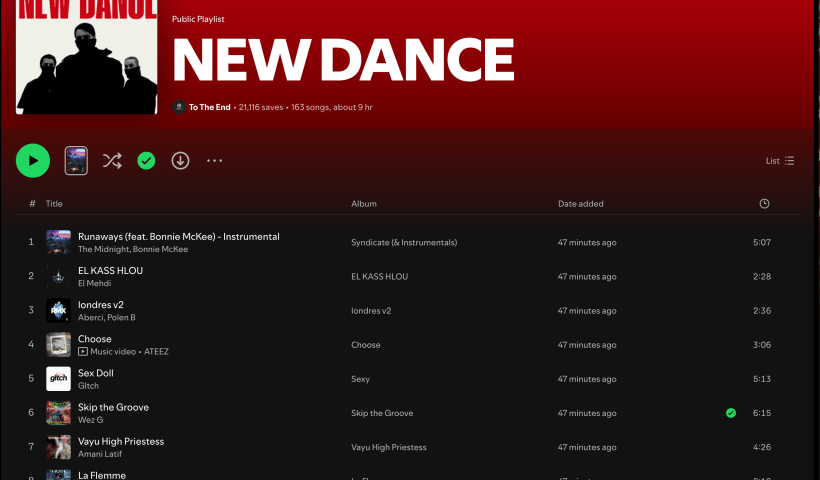Image resolution: width=820 pixels, height=480 pixels.
Task: Sort by the Date added column
Action: click(x=580, y=204)
